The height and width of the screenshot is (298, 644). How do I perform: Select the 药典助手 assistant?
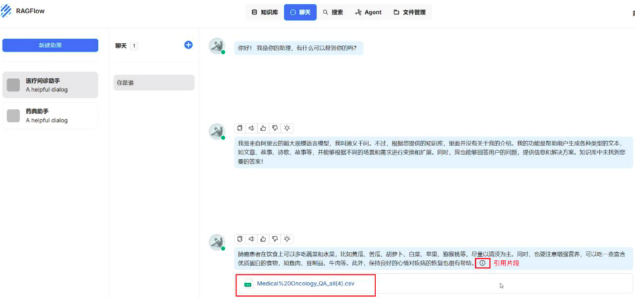51,115
